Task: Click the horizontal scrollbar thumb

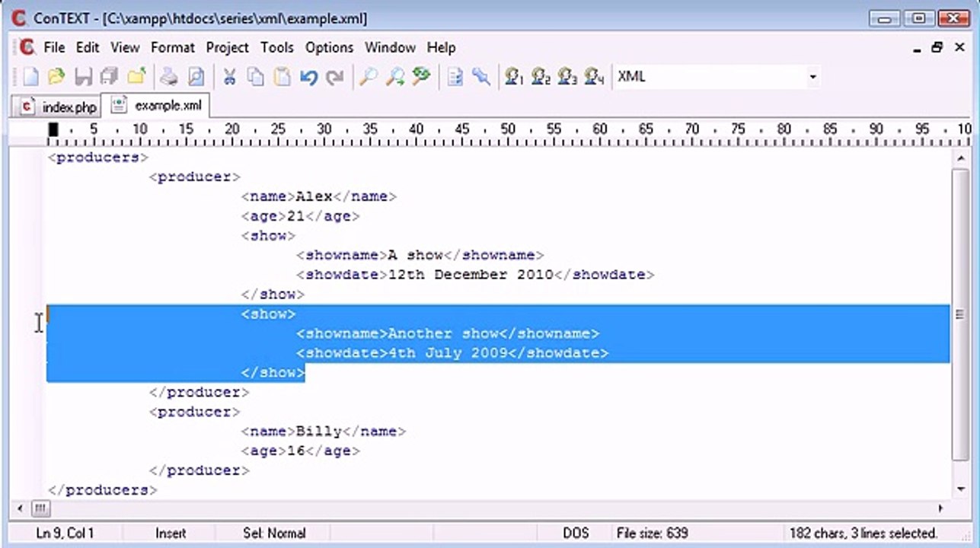Action: tap(40, 508)
